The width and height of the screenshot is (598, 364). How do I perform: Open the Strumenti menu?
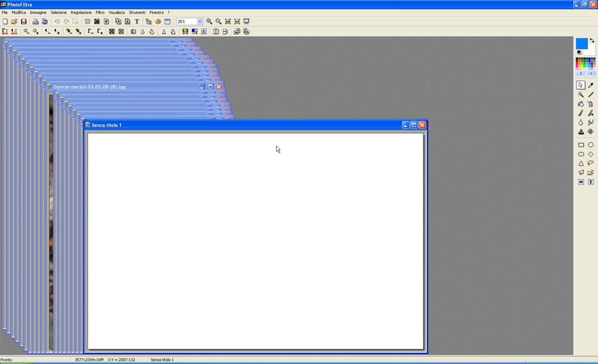[x=137, y=13]
